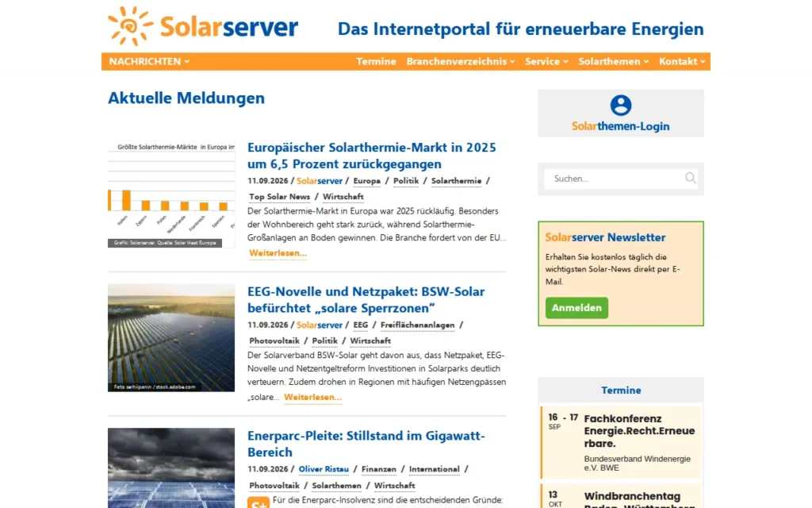
Task: Open the Solarthermie chart thumbnail
Action: 171,194
